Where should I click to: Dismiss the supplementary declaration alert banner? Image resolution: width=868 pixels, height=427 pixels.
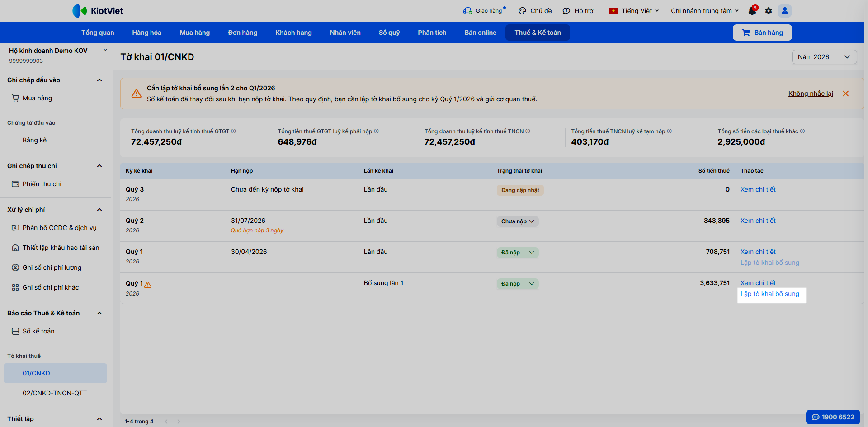(x=846, y=94)
